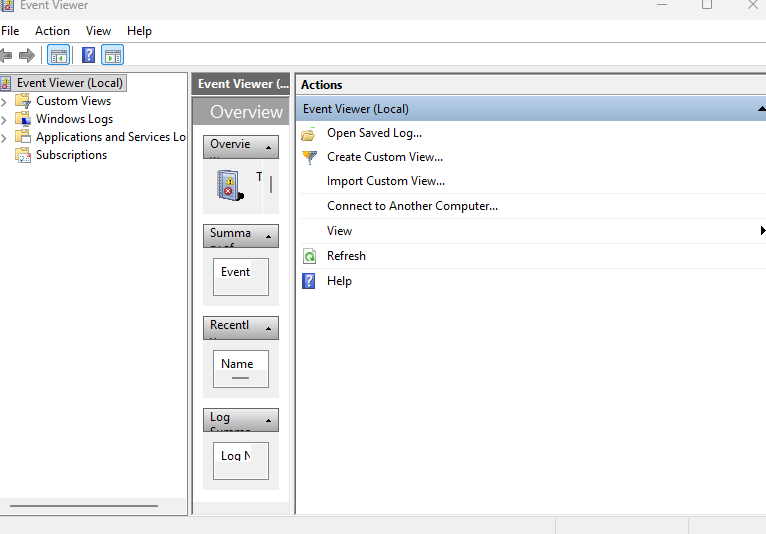The width and height of the screenshot is (766, 534).
Task: Select Windows Logs label in tree
Action: coord(74,119)
